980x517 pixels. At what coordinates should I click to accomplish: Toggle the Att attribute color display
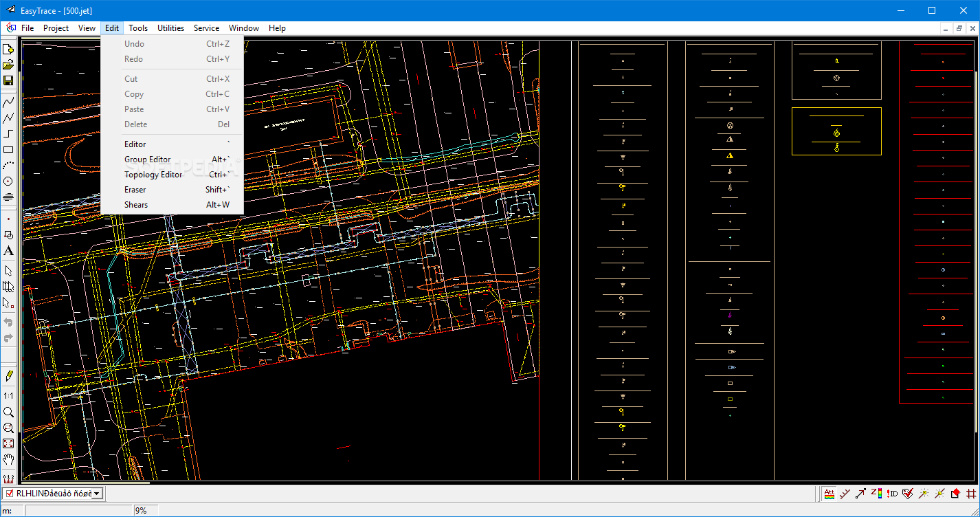pos(829,493)
